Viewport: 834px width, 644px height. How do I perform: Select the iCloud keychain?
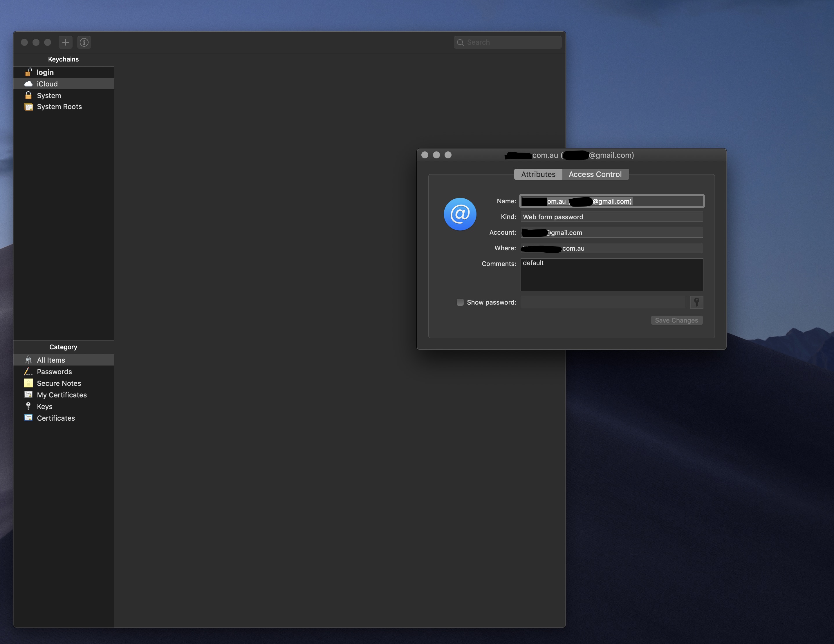[47, 84]
